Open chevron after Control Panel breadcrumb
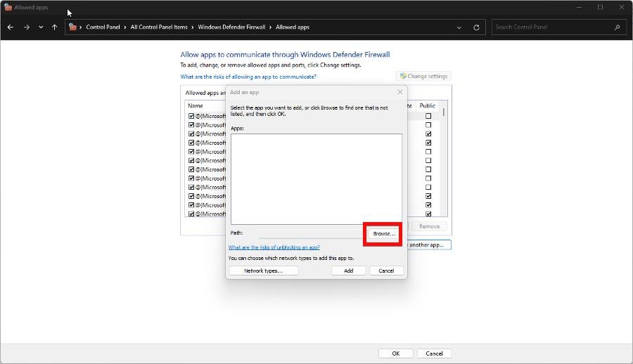 pos(125,27)
